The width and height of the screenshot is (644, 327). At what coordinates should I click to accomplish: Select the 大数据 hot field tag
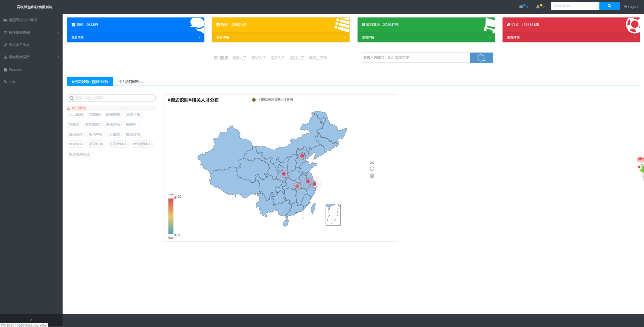click(x=94, y=115)
